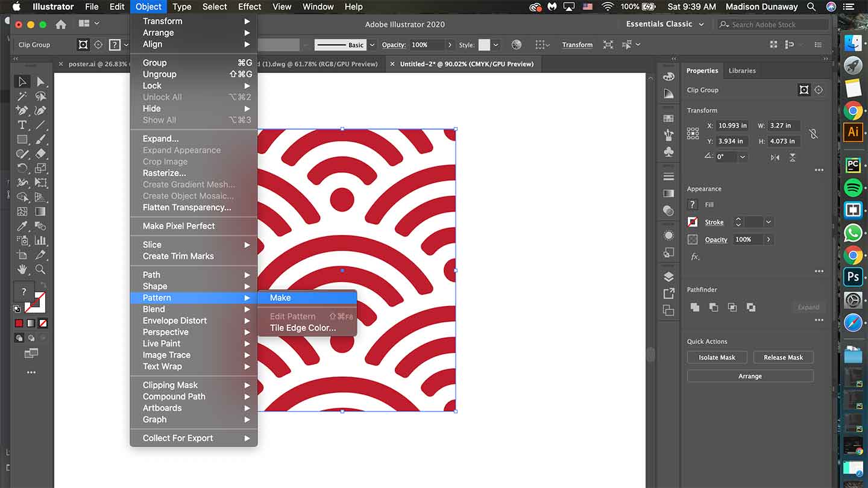This screenshot has height=488, width=868.
Task: Open the Style dropdown in control bar
Action: coord(495,45)
